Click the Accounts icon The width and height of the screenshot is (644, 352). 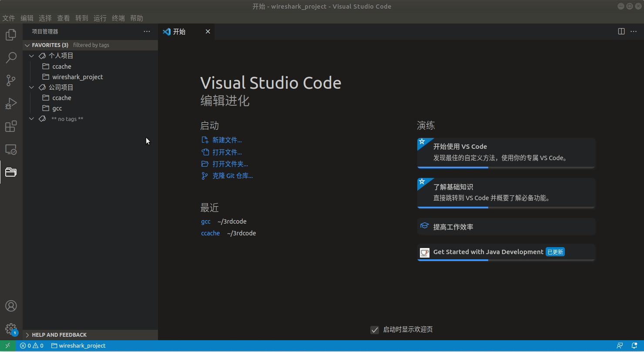11,306
